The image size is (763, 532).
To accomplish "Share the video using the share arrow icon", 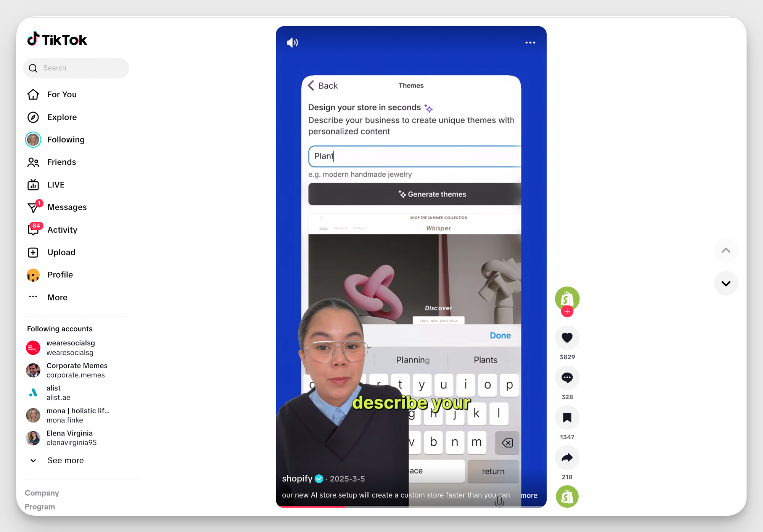I will coord(567,458).
